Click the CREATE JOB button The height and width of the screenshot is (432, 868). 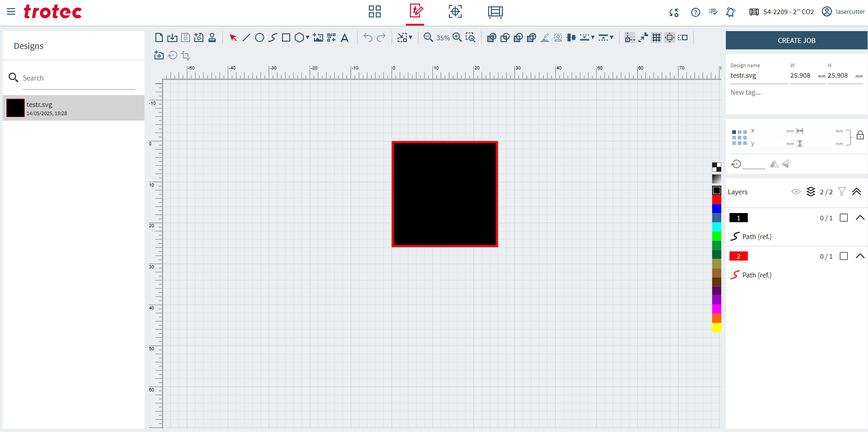pos(796,40)
